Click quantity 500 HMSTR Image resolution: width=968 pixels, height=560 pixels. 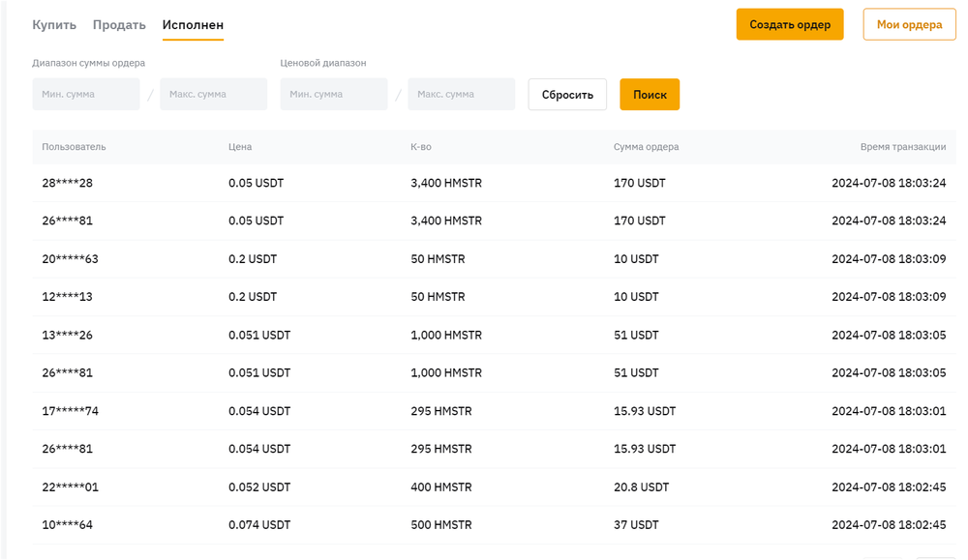441,525
